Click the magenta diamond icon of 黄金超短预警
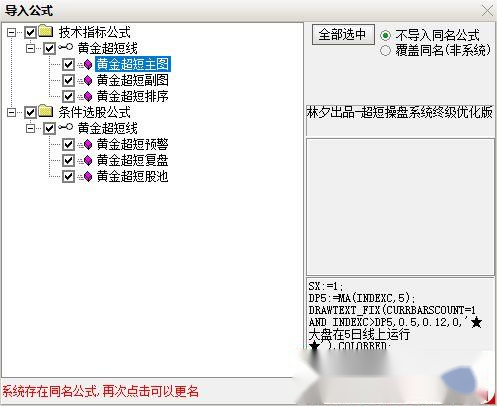Image resolution: width=497 pixels, height=406 pixels. pyautogui.click(x=88, y=144)
